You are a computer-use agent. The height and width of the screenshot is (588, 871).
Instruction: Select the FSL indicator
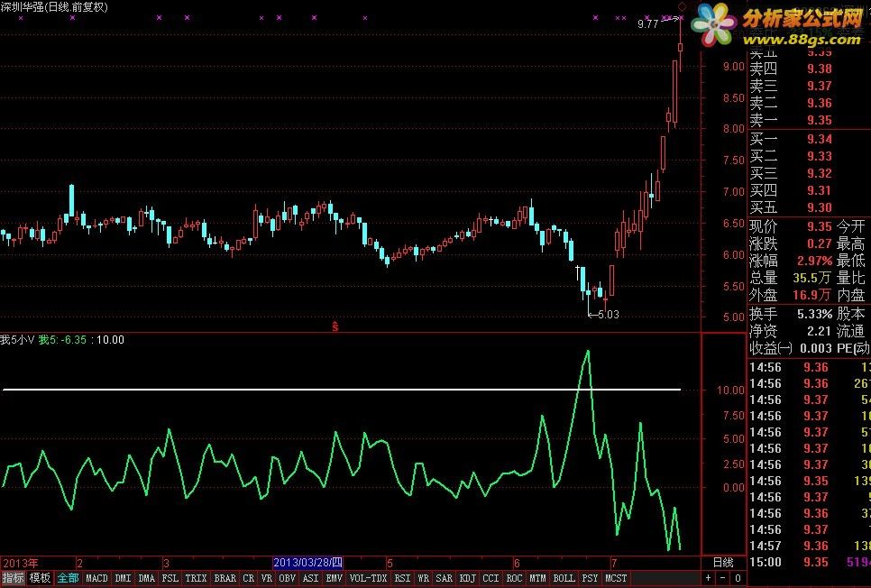pyautogui.click(x=170, y=579)
